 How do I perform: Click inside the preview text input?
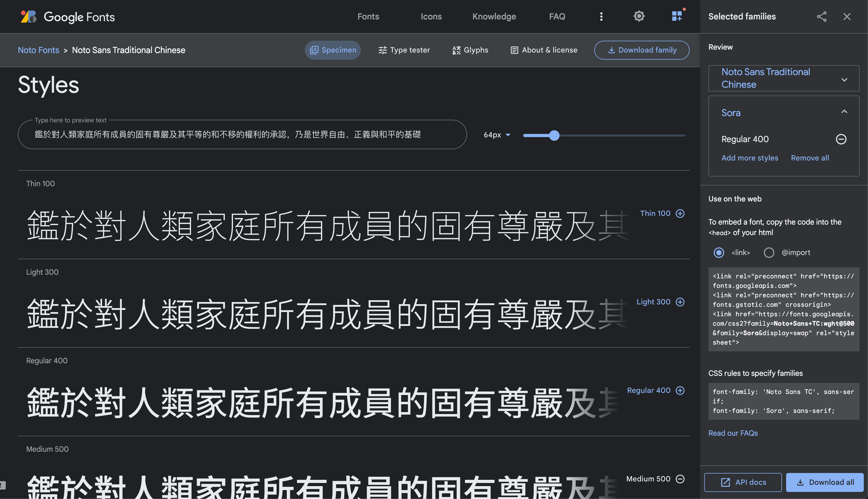pos(242,134)
